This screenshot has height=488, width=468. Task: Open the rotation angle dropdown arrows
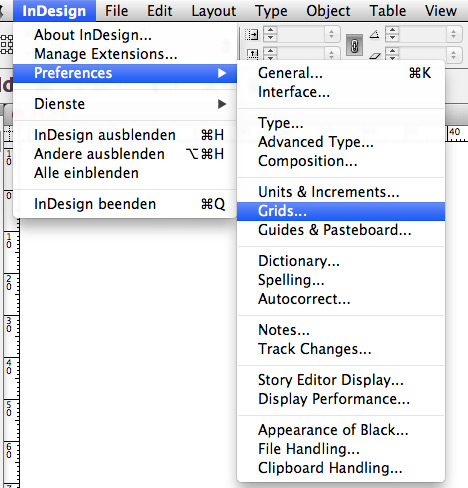click(453, 34)
